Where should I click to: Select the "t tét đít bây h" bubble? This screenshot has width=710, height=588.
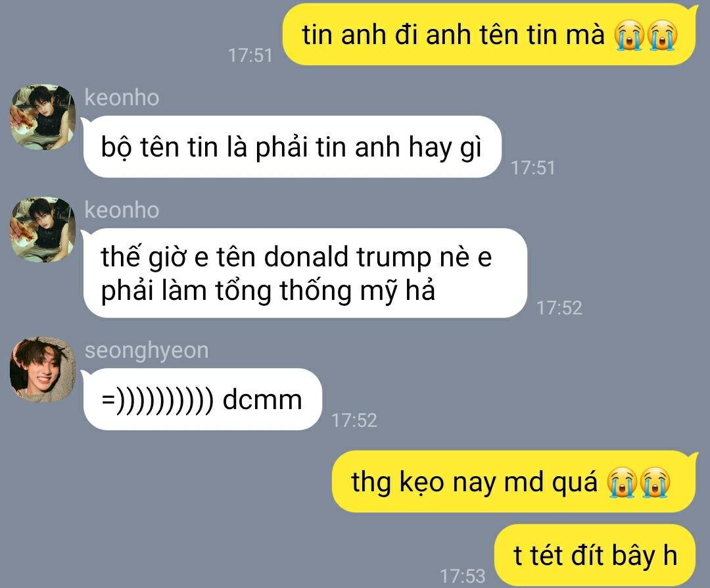click(596, 555)
